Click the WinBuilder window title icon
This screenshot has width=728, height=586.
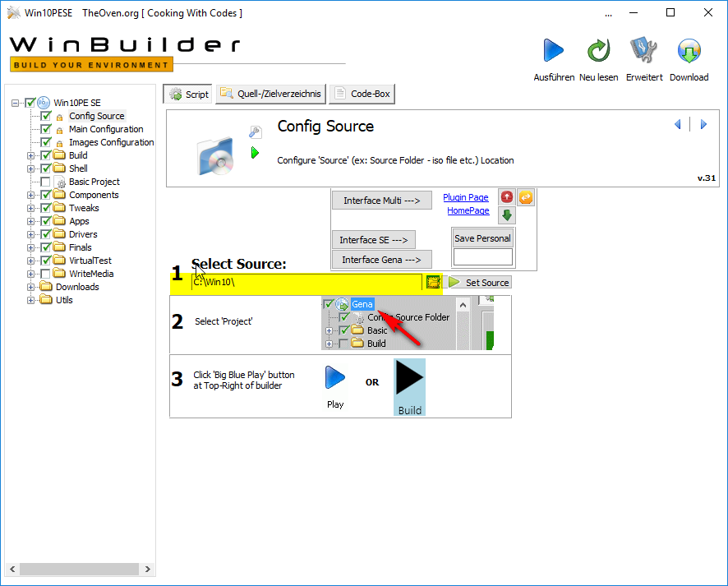[13, 12]
